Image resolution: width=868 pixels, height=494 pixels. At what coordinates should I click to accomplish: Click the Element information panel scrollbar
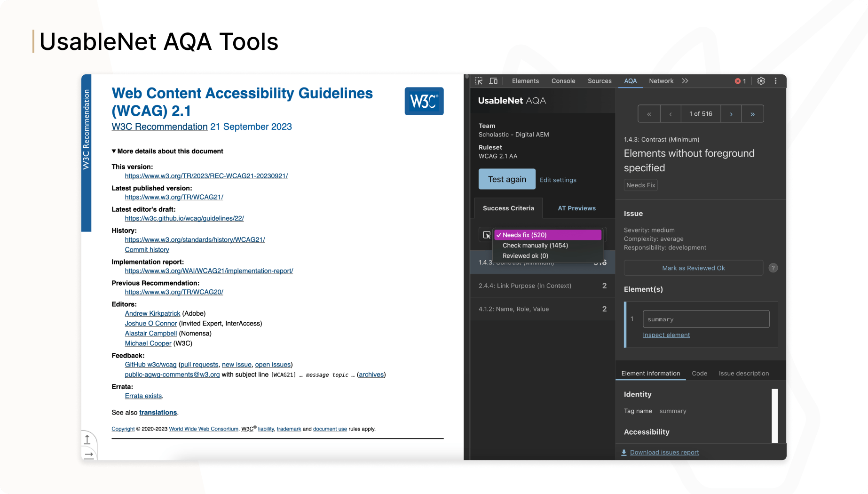(x=775, y=416)
